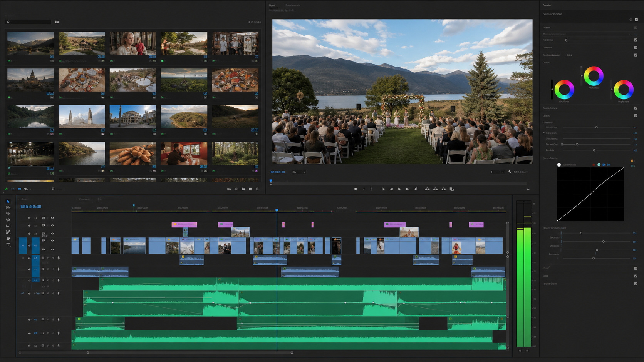Click the project panel search field
This screenshot has height=362, width=644.
pos(28,22)
